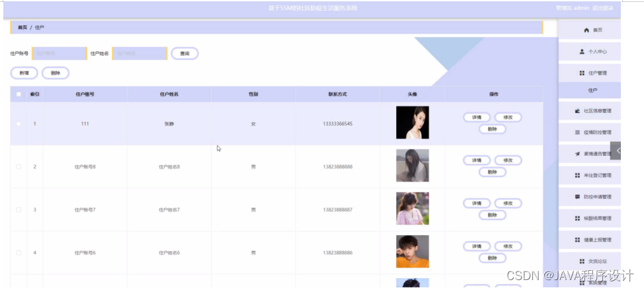The height and width of the screenshot is (288, 644).
Task: Click the 新增 add button
Action: coord(24,73)
